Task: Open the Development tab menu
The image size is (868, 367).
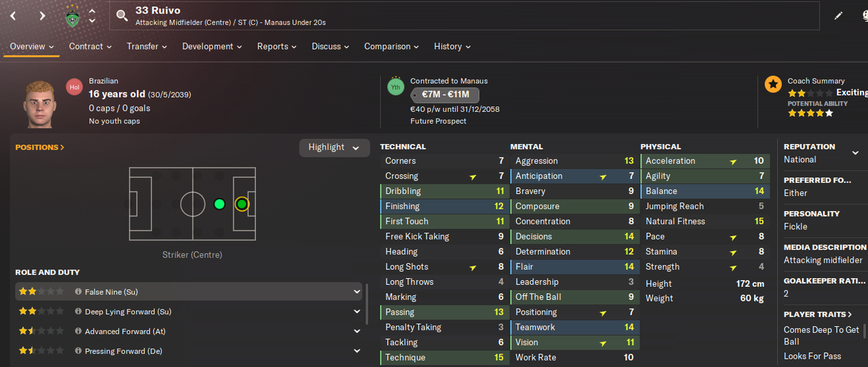Action: [x=212, y=46]
